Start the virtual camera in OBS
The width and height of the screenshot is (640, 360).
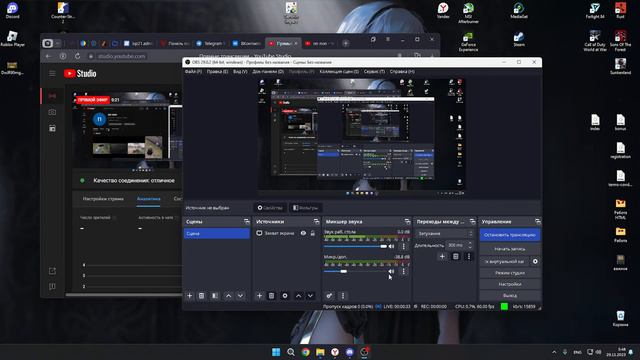tap(504, 261)
